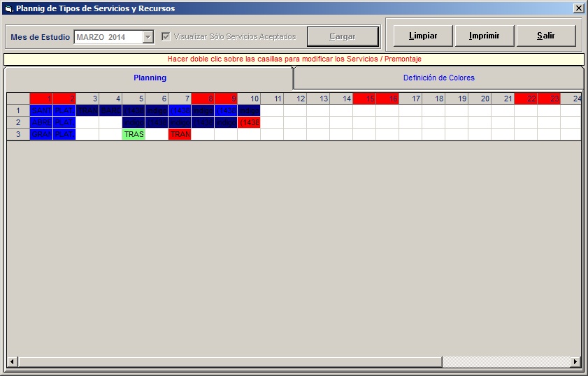Click day 12 column header
588x376 pixels.
[x=295, y=99]
